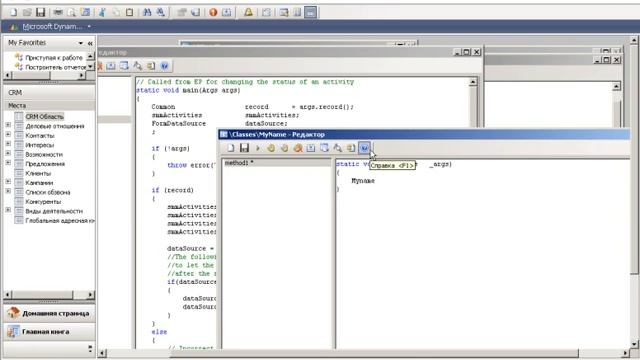The width and height of the screenshot is (640, 360).
Task: Open the My Favorites dropdown arrow
Action: 80,43
